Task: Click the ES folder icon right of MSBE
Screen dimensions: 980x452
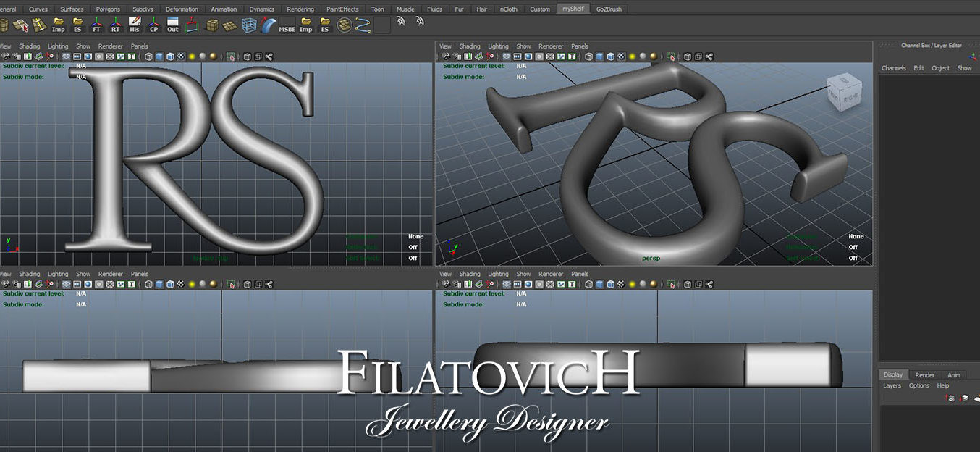Action: [325, 25]
